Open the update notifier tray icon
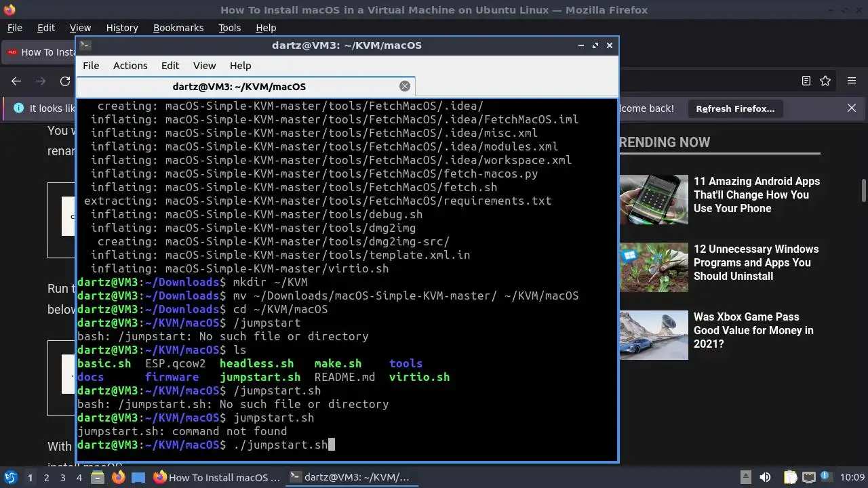The height and width of the screenshot is (488, 868). (x=825, y=477)
